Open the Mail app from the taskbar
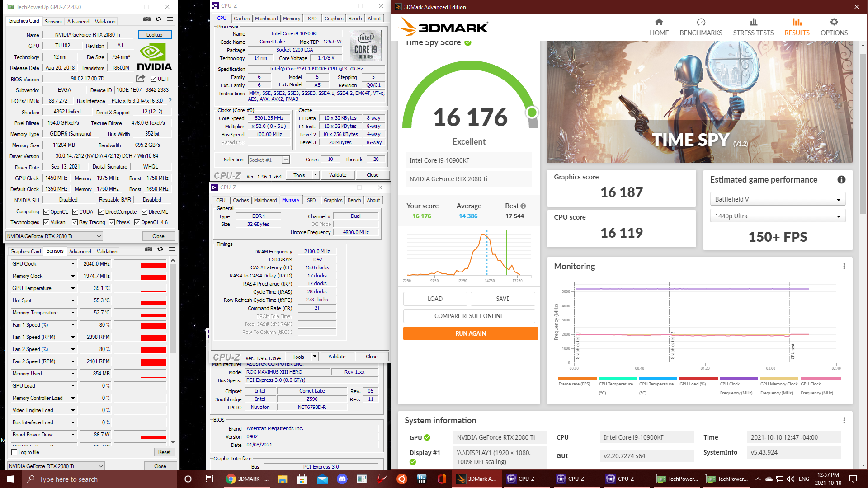The width and height of the screenshot is (868, 488). coord(322,479)
